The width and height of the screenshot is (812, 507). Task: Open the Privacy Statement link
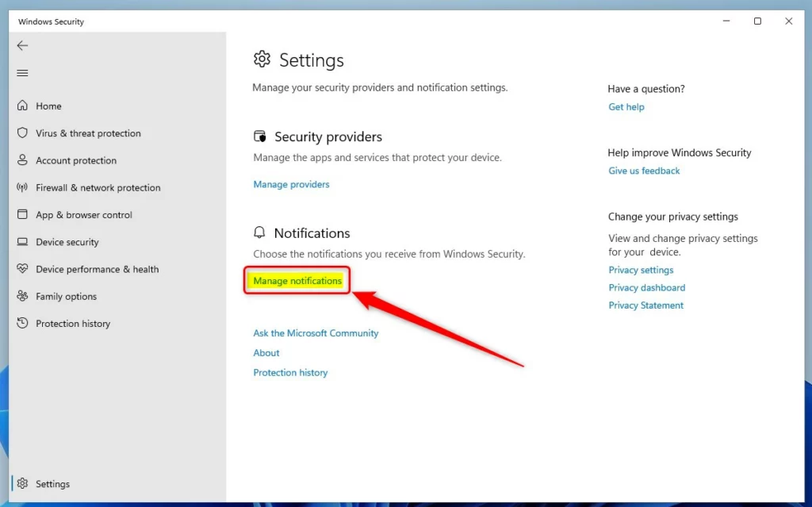[645, 305]
